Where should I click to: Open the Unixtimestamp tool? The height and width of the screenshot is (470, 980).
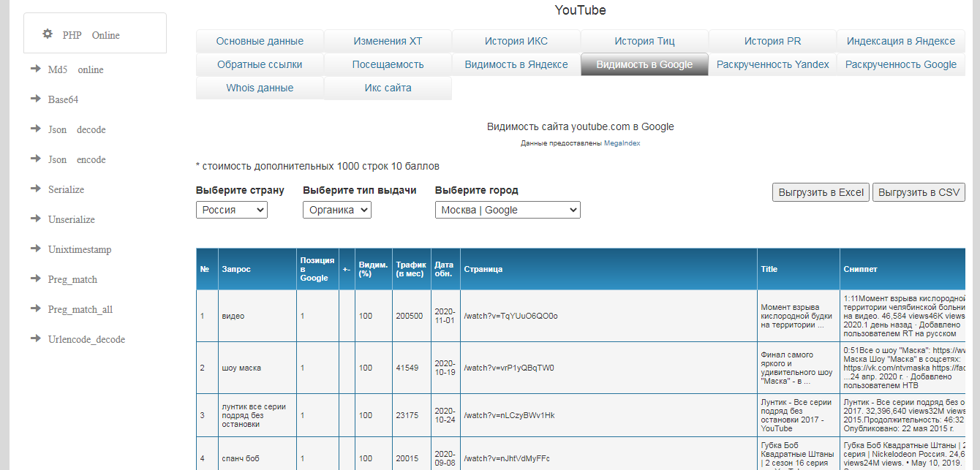[80, 250]
